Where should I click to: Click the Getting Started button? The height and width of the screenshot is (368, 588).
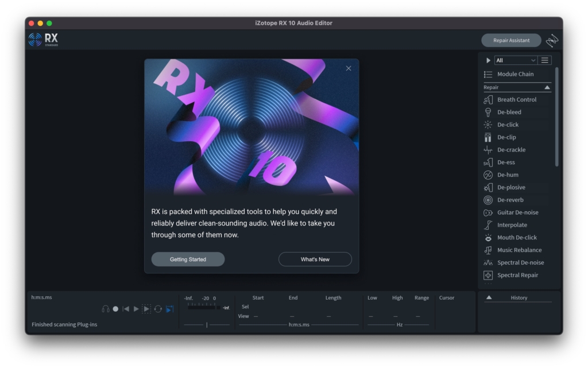tap(188, 259)
